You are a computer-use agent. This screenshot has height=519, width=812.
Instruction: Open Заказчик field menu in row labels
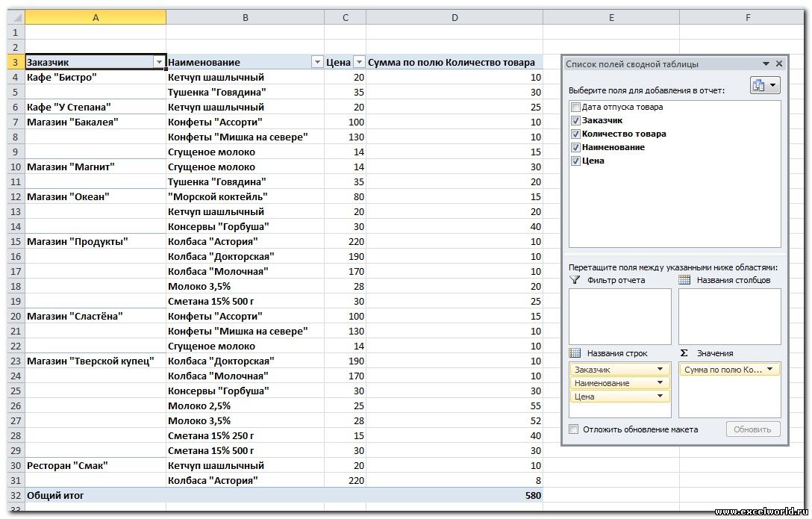tap(660, 370)
